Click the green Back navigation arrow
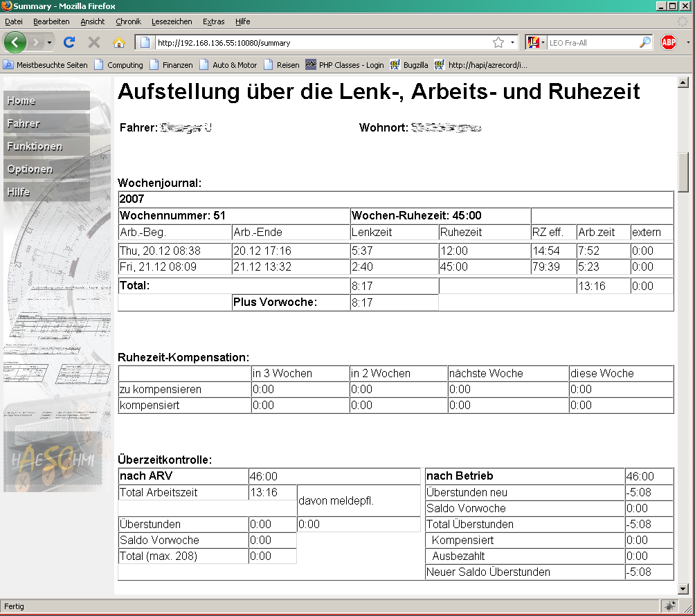The image size is (695, 616). [x=15, y=42]
